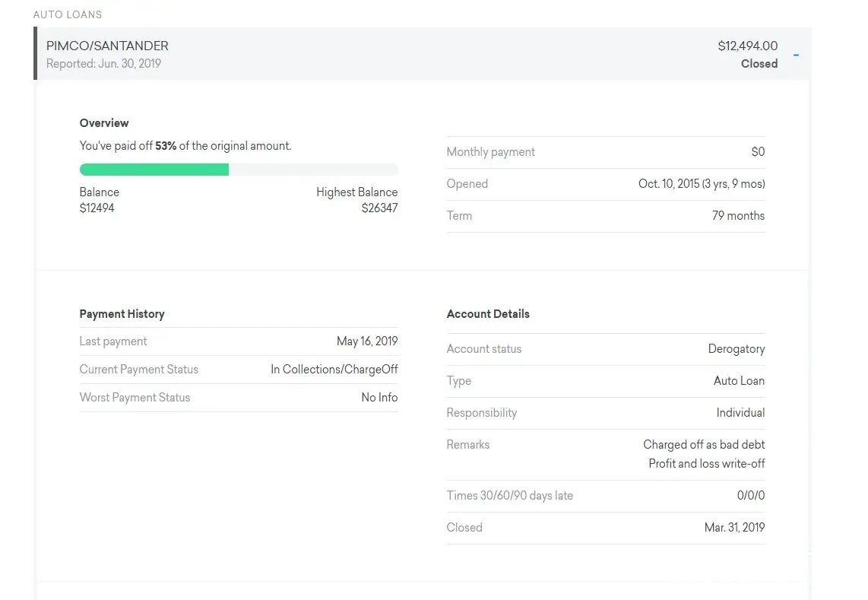The height and width of the screenshot is (600, 868).
Task: Select the Payment History heading
Action: [x=122, y=314]
